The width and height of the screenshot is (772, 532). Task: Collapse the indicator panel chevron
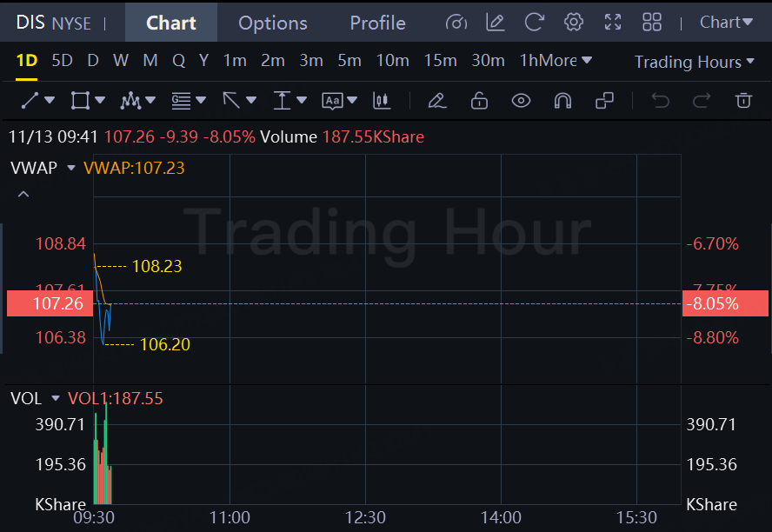23,195
